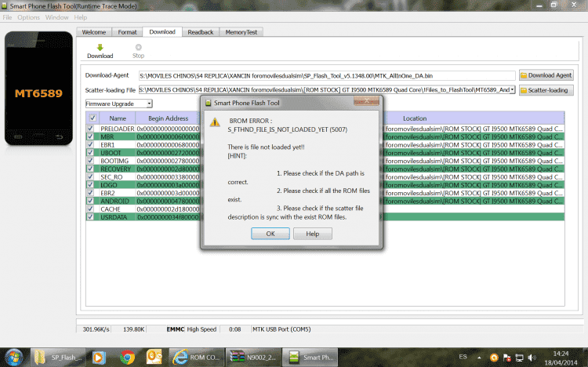Open SP_Flash folder in taskbar

pyautogui.click(x=58, y=358)
